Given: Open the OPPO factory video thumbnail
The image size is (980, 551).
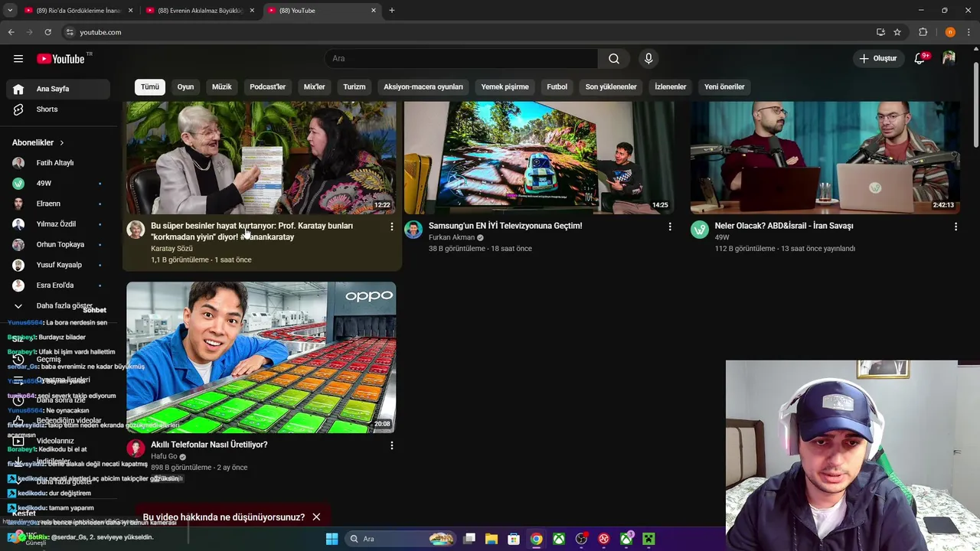Looking at the screenshot, I should tap(261, 357).
